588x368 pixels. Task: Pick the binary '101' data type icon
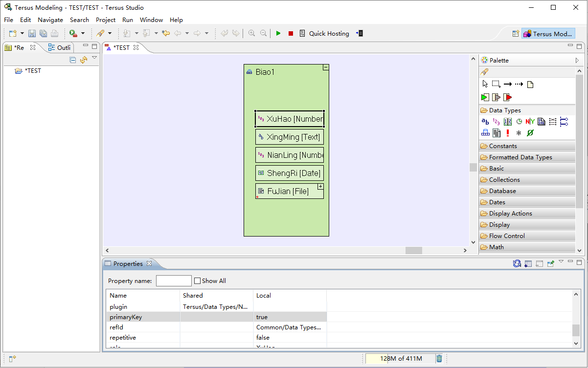542,122
